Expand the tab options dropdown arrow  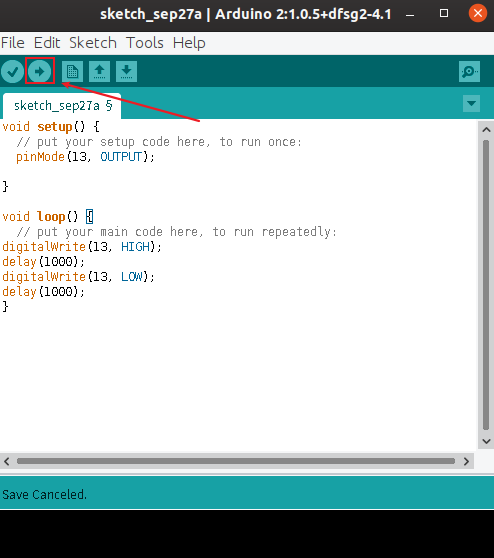(x=472, y=104)
